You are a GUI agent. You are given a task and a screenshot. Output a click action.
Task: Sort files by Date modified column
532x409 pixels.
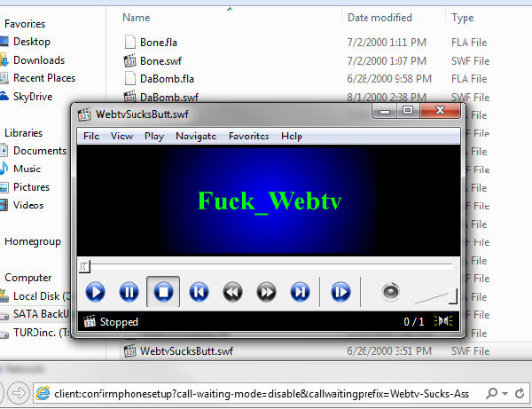379,18
